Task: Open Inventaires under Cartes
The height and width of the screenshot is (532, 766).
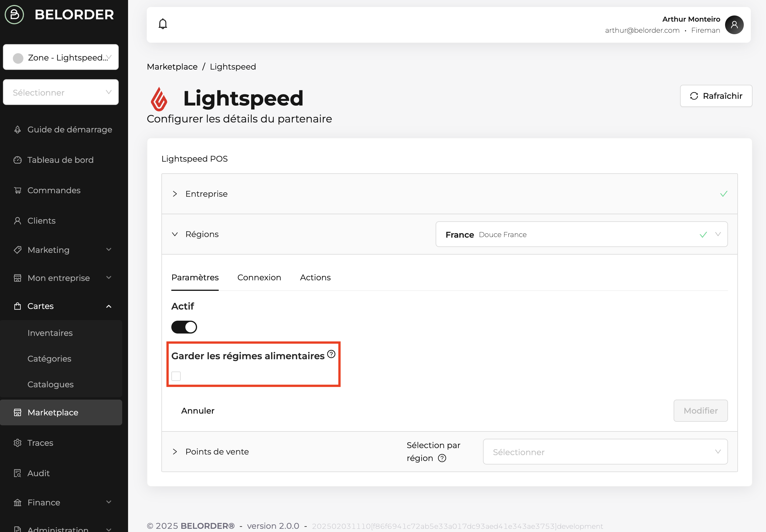Action: pos(61,333)
